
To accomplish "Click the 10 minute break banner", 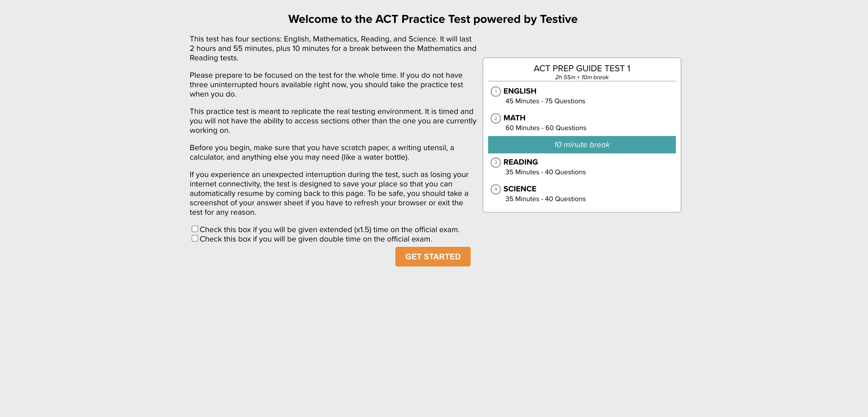I will [581, 145].
